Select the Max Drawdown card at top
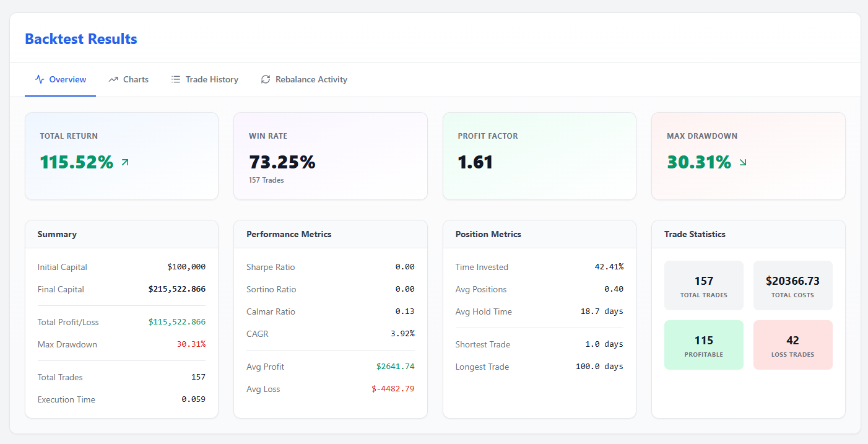 pyautogui.click(x=749, y=156)
